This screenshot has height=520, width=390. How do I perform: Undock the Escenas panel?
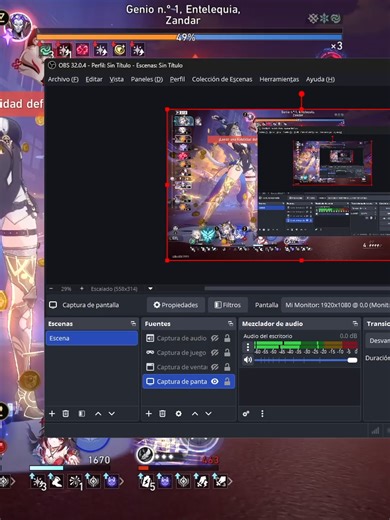133,324
